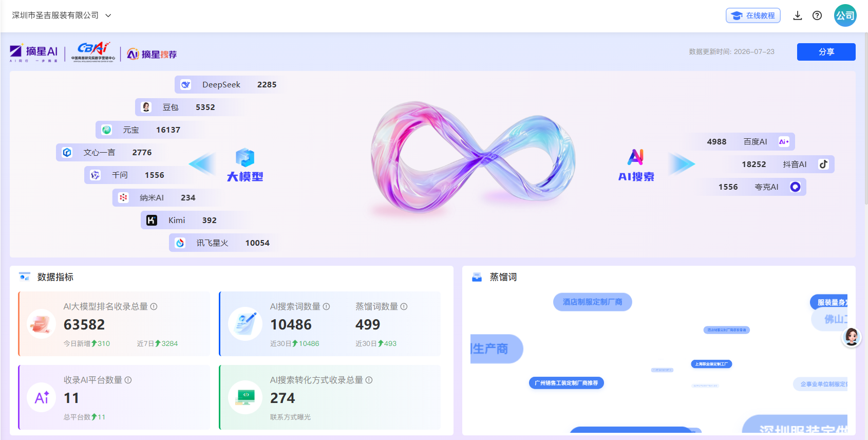Click the customer service assistant avatar
This screenshot has width=868, height=440.
851,337
